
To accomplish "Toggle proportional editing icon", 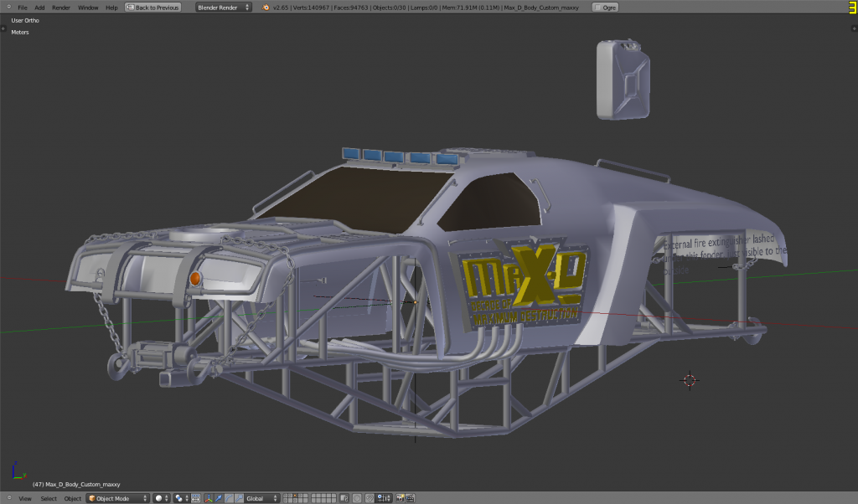I will pyautogui.click(x=357, y=498).
